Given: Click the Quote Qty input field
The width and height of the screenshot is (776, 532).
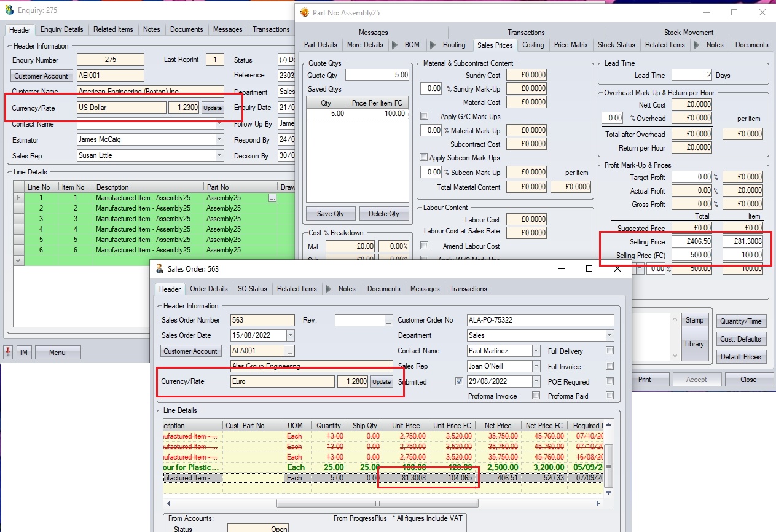Looking at the screenshot, I should (x=377, y=76).
